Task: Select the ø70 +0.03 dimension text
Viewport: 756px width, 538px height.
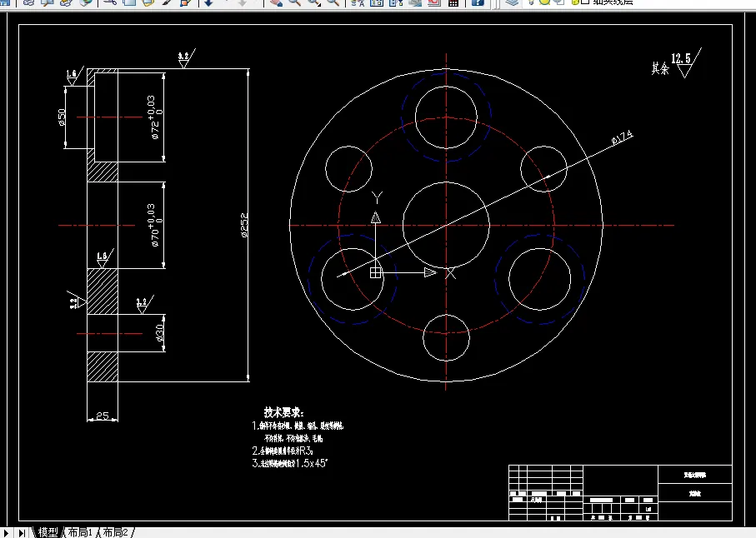Action: tap(155, 225)
